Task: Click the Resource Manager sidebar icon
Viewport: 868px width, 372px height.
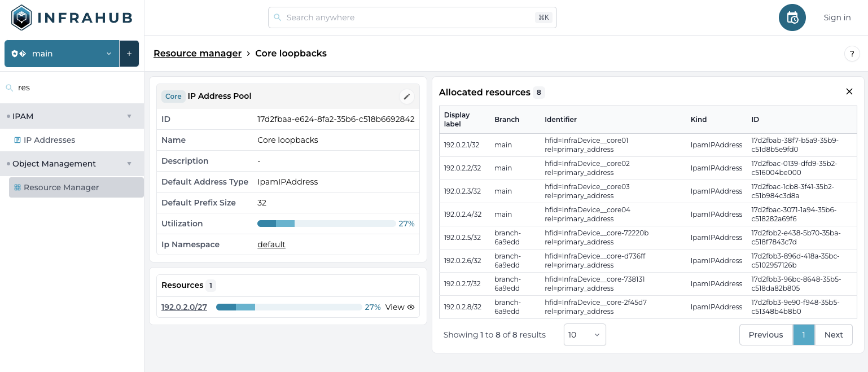Action: (17, 187)
